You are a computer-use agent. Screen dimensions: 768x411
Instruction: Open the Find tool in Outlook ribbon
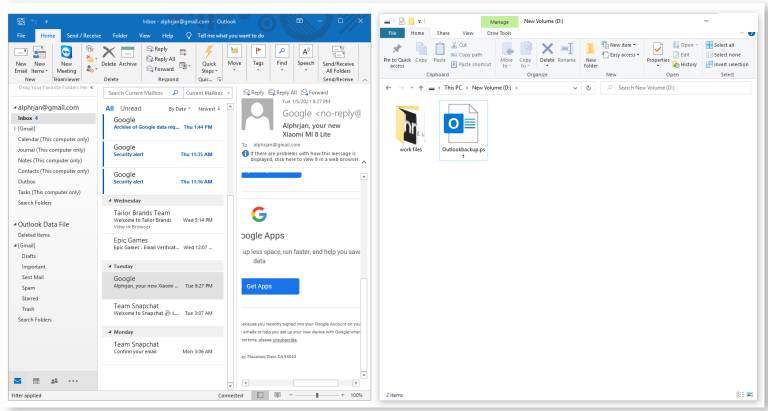[x=282, y=57]
